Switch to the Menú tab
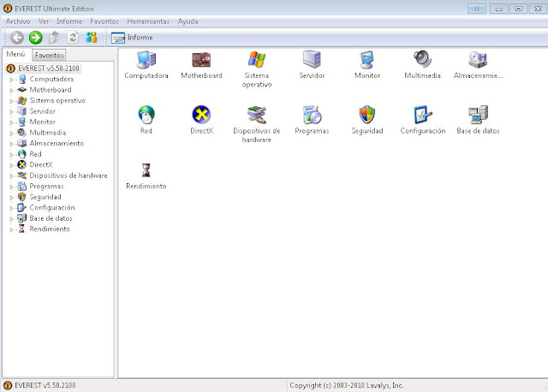 (x=16, y=54)
